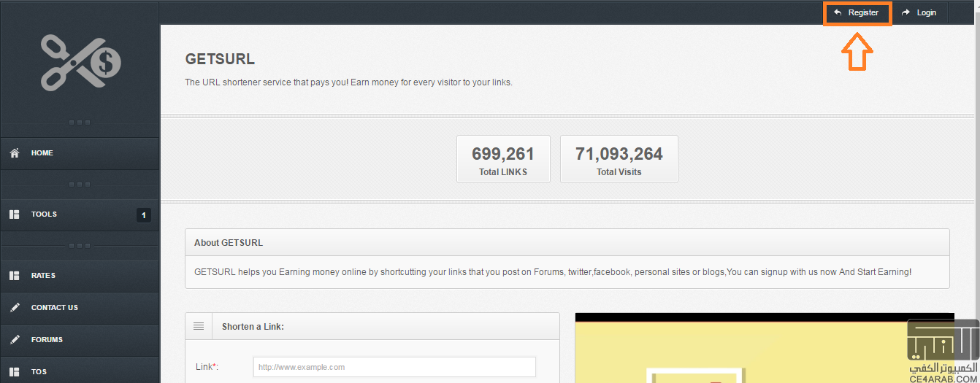Click the grid icon beside TOS

[x=14, y=372]
